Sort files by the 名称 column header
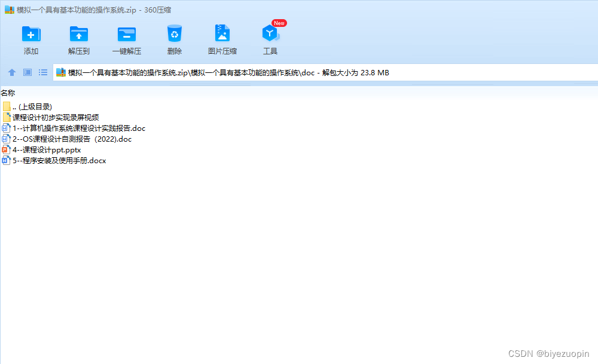The image size is (598, 364). [x=8, y=93]
